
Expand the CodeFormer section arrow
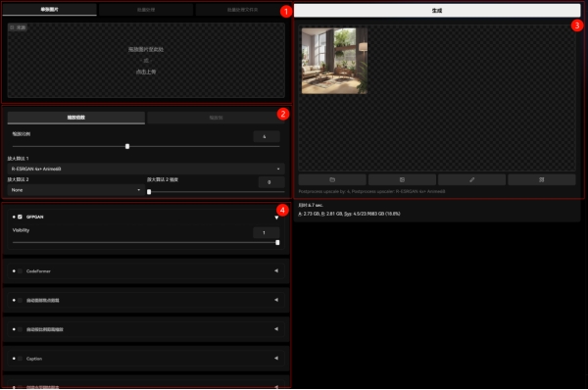point(276,270)
